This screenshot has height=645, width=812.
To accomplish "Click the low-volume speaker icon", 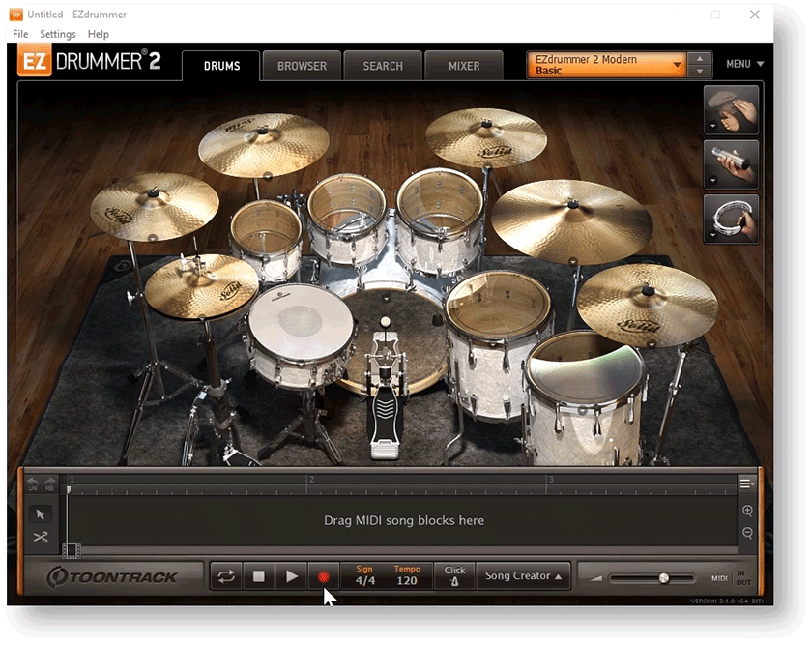I will coord(596,578).
